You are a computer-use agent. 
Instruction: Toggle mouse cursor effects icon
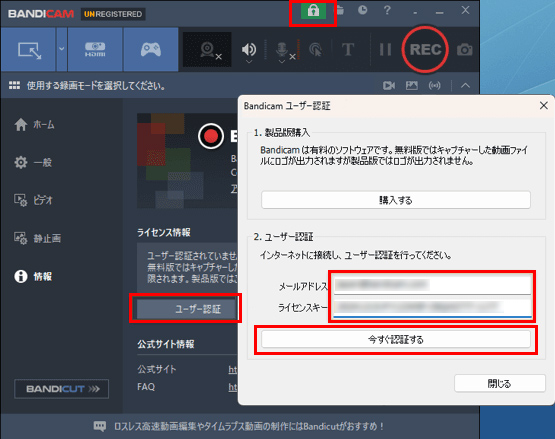pos(316,50)
